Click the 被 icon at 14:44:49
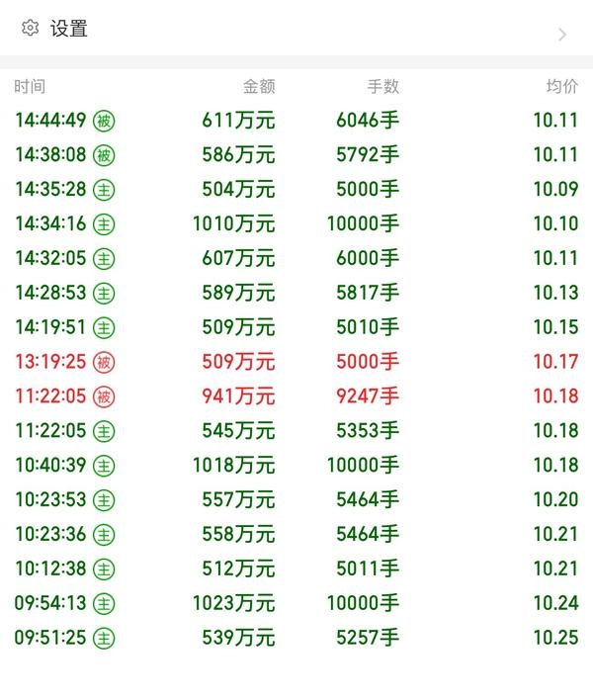 click(x=104, y=121)
